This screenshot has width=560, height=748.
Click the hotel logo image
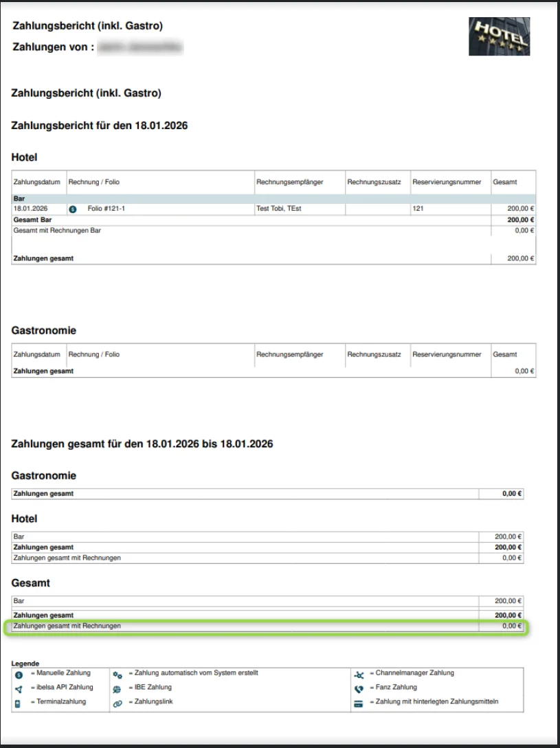(x=499, y=36)
